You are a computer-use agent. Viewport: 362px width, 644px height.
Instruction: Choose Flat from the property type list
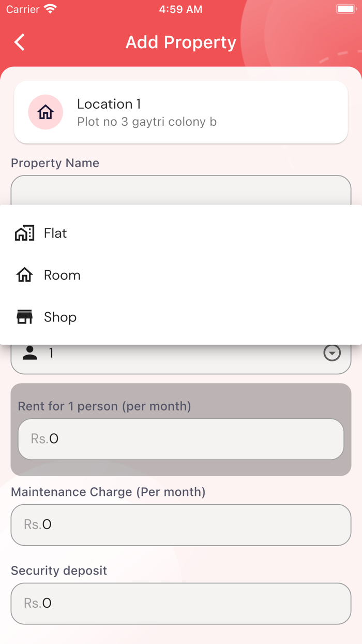tap(54, 233)
